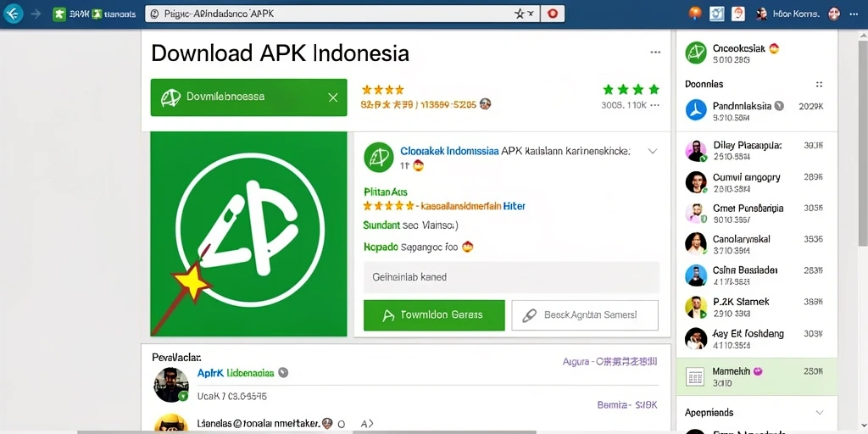Open 'Cumvii sungopry' sidebar item
The image size is (868, 434).
pyautogui.click(x=757, y=182)
